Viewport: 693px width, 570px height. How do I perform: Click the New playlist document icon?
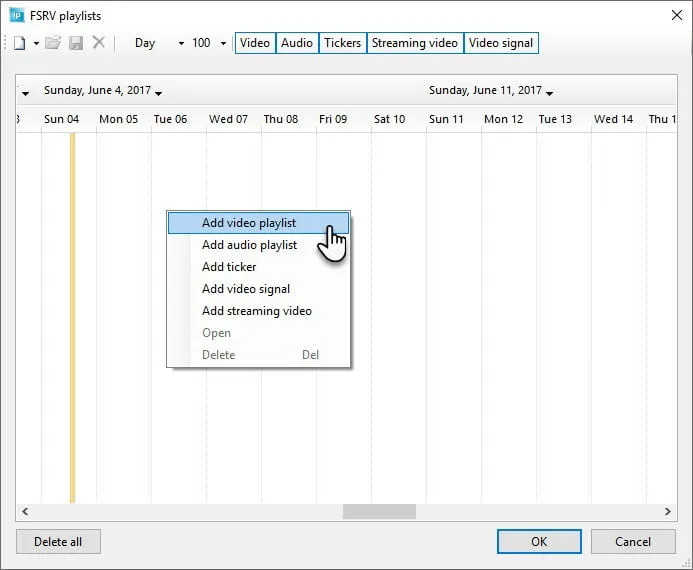19,43
